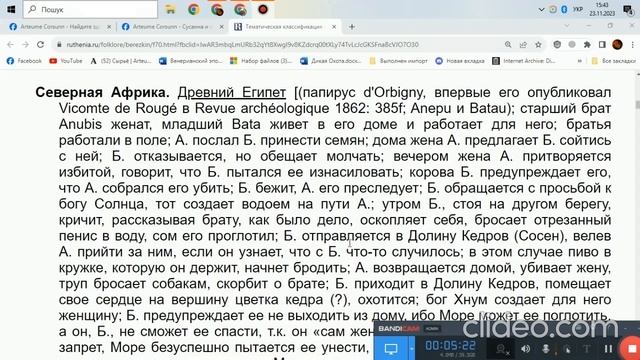
Task: Open the shield extension icon
Action: click(557, 44)
